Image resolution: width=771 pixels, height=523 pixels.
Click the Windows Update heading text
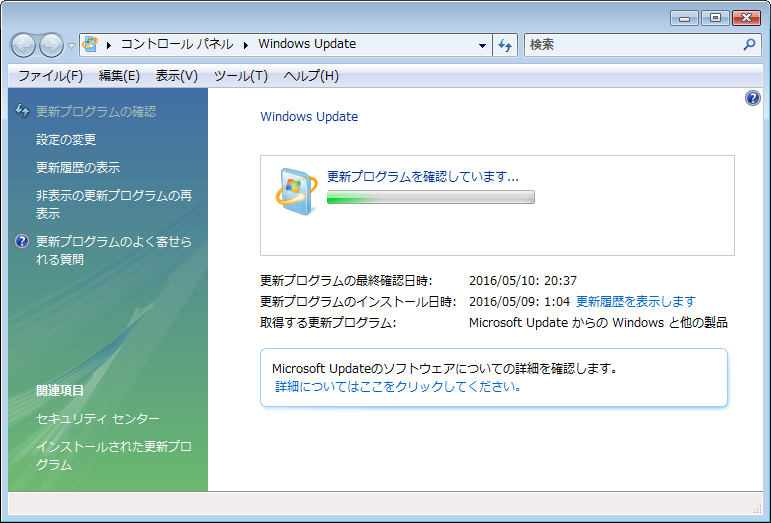click(309, 116)
